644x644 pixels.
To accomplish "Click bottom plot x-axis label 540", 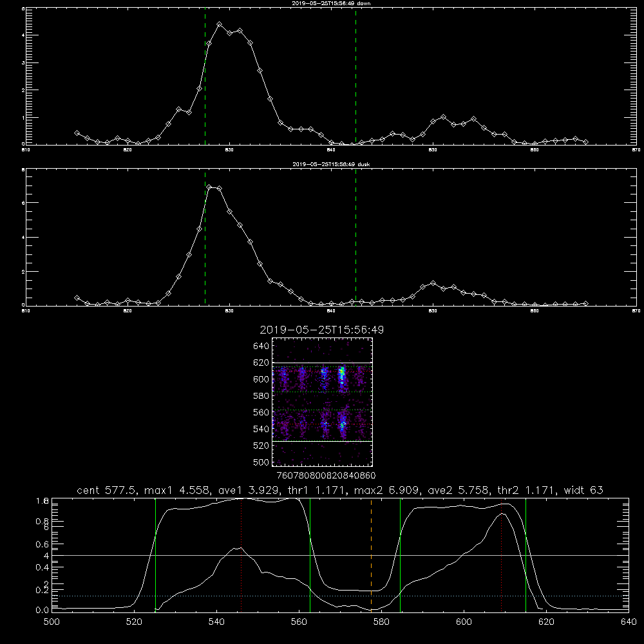I will [216, 622].
